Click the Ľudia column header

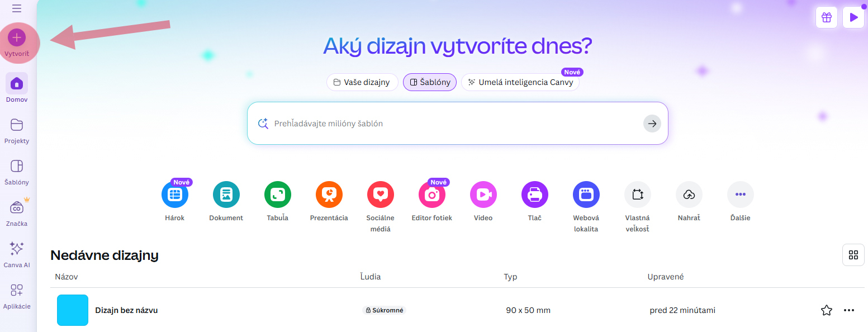(371, 277)
